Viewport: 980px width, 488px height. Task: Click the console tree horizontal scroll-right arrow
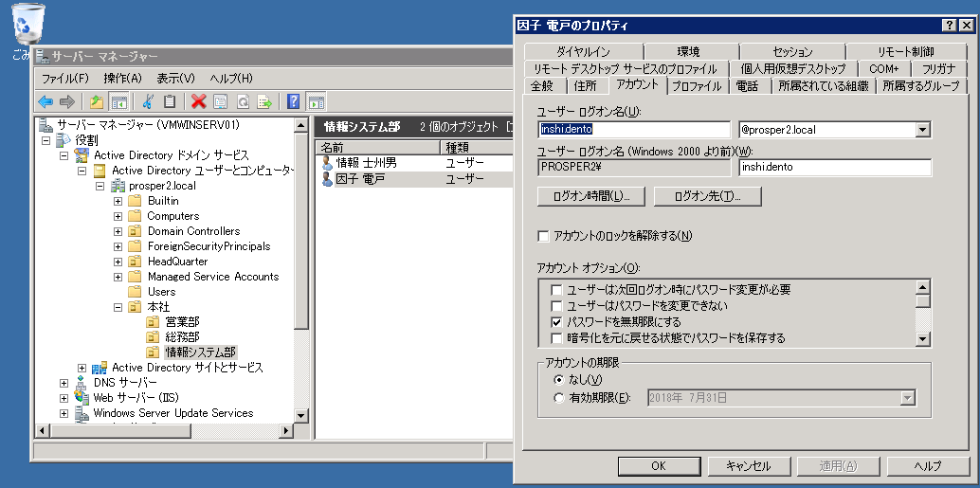285,430
